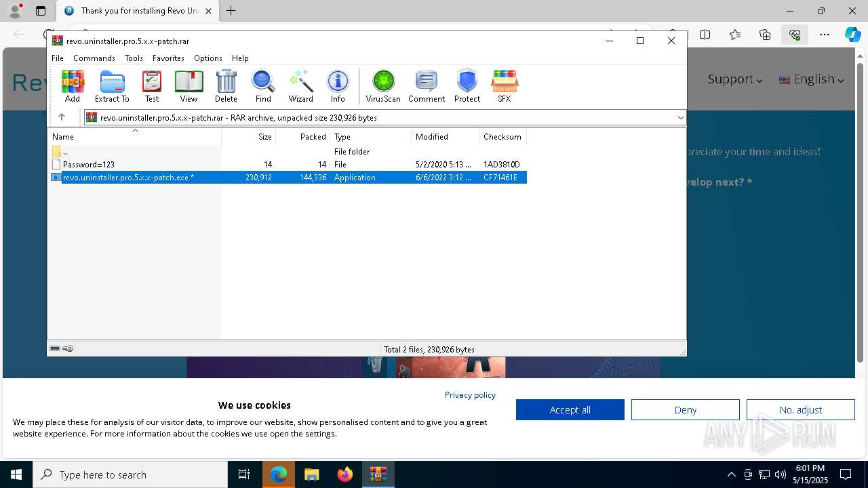Click the volume speaker tray icon
The width and height of the screenshot is (868, 488).
click(x=781, y=474)
